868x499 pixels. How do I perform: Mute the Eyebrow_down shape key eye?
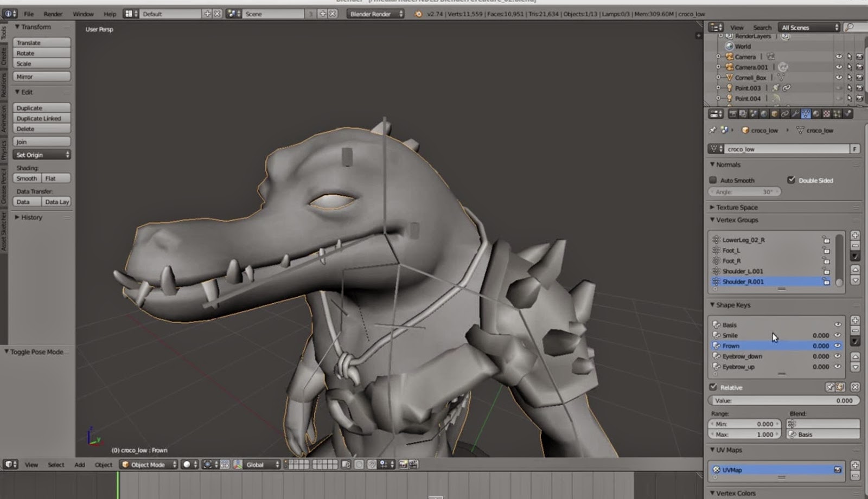(x=838, y=356)
